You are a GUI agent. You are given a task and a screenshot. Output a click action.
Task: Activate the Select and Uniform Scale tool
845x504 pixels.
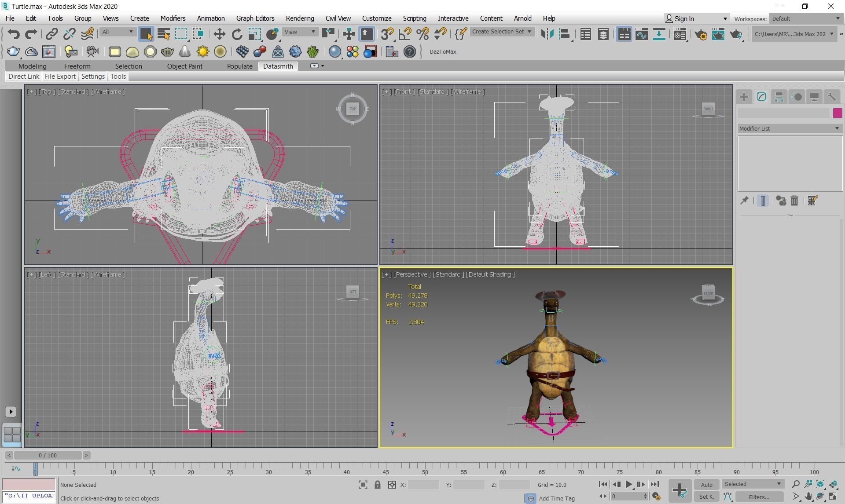click(254, 34)
